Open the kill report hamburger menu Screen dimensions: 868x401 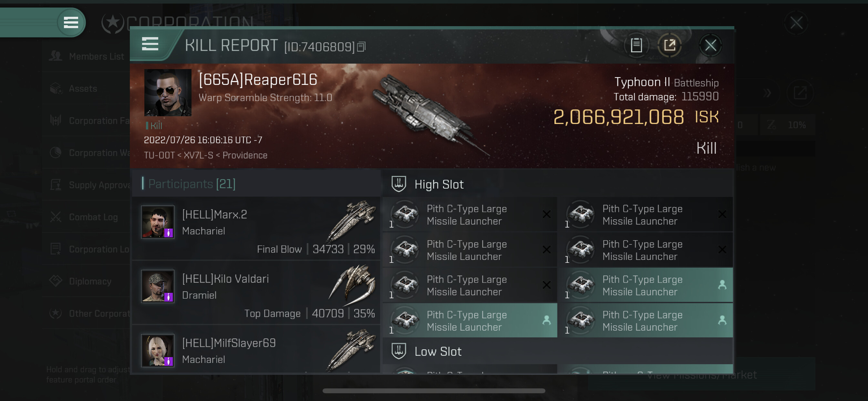[x=150, y=44]
